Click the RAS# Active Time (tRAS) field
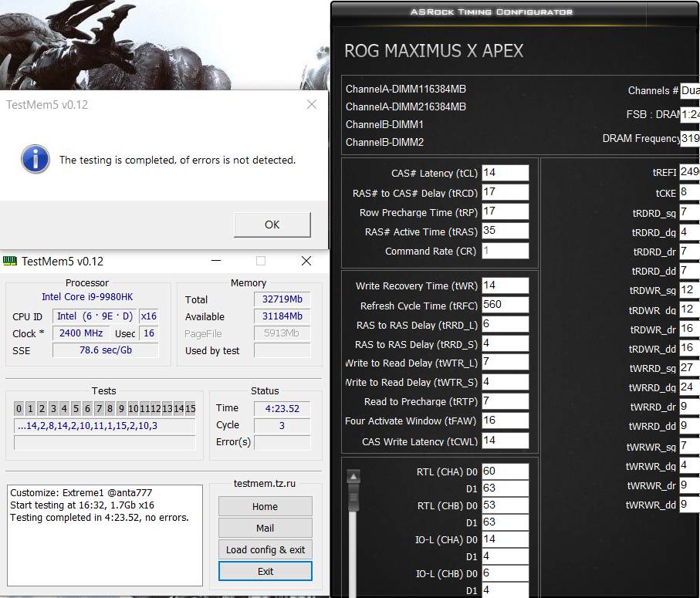This screenshot has height=598, width=700. [506, 231]
